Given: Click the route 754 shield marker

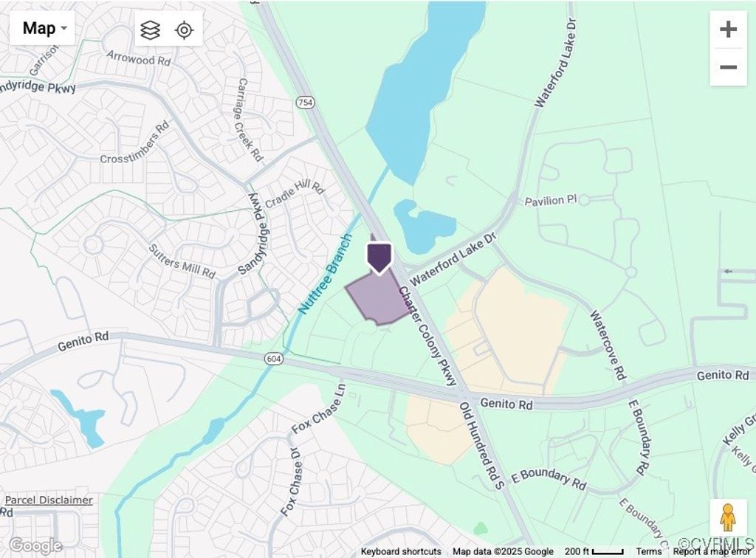Looking at the screenshot, I should click(305, 102).
